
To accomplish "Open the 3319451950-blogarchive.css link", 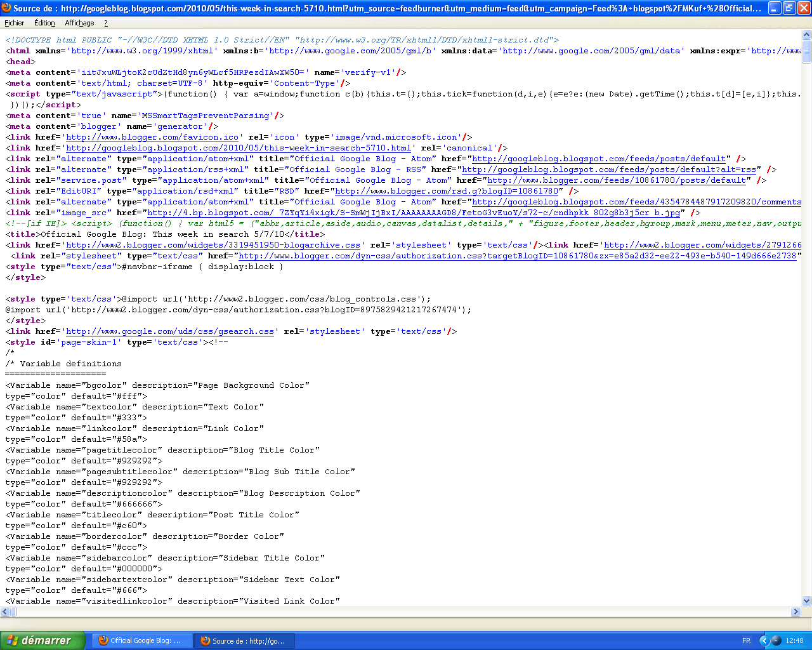I will [x=213, y=245].
